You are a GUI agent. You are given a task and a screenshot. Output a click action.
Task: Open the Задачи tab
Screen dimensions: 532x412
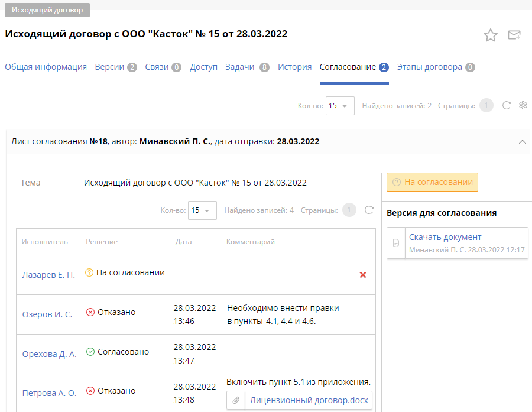247,67
